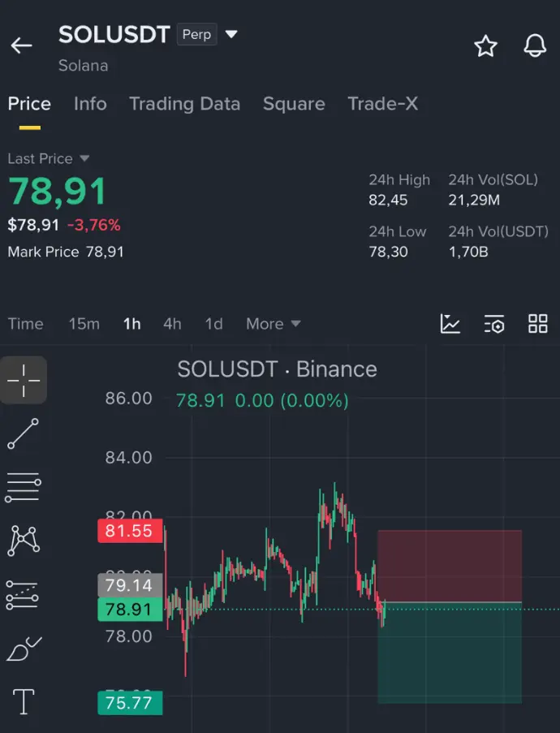Select the XABCD pattern drawing tool

click(x=24, y=541)
